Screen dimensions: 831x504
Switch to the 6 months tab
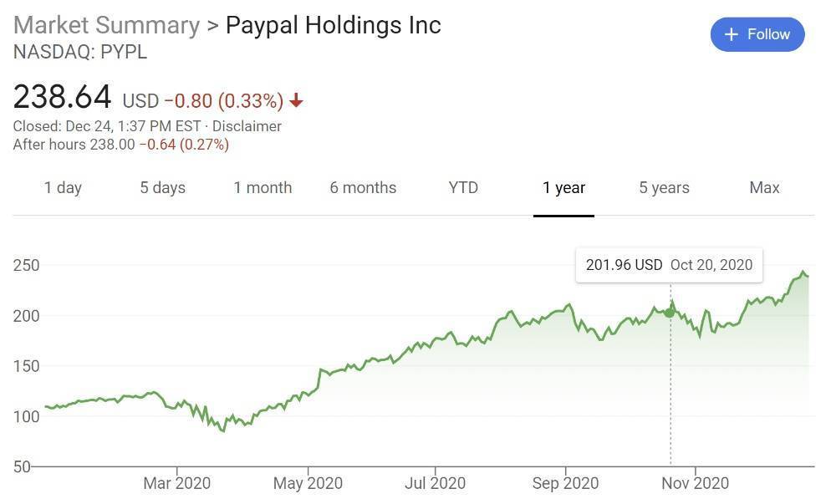click(x=363, y=187)
